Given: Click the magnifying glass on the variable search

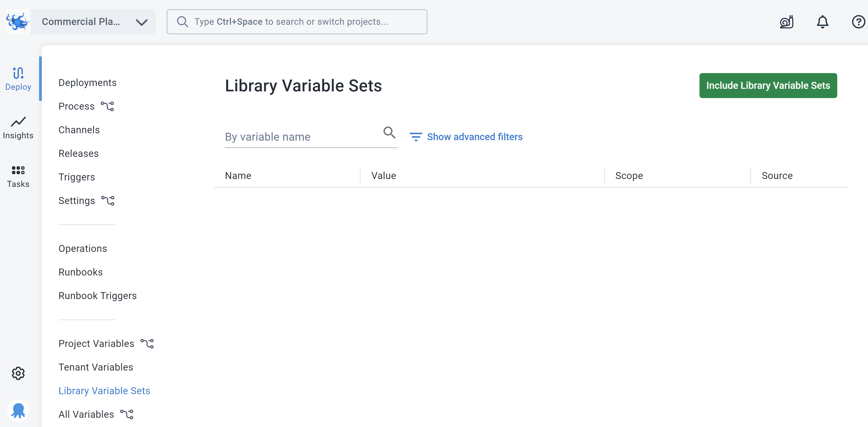Looking at the screenshot, I should pyautogui.click(x=389, y=133).
